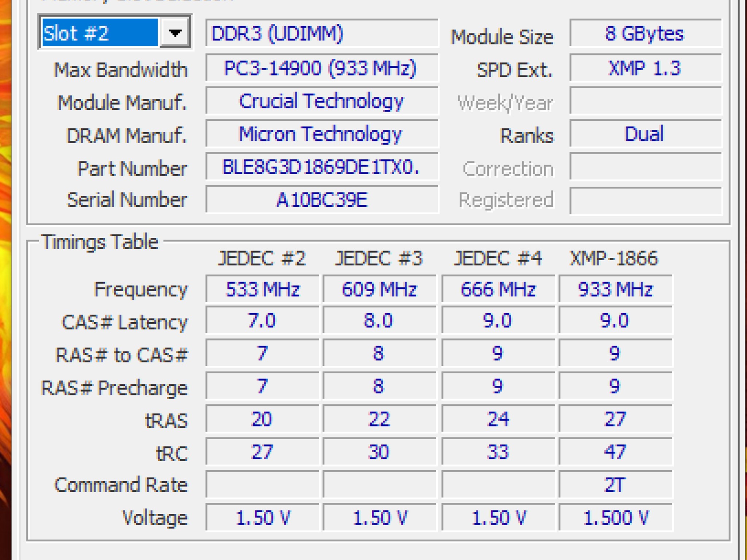The image size is (747, 560).
Task: Click the PC3-14900 (933 MHz) bandwidth value
Action: [322, 68]
